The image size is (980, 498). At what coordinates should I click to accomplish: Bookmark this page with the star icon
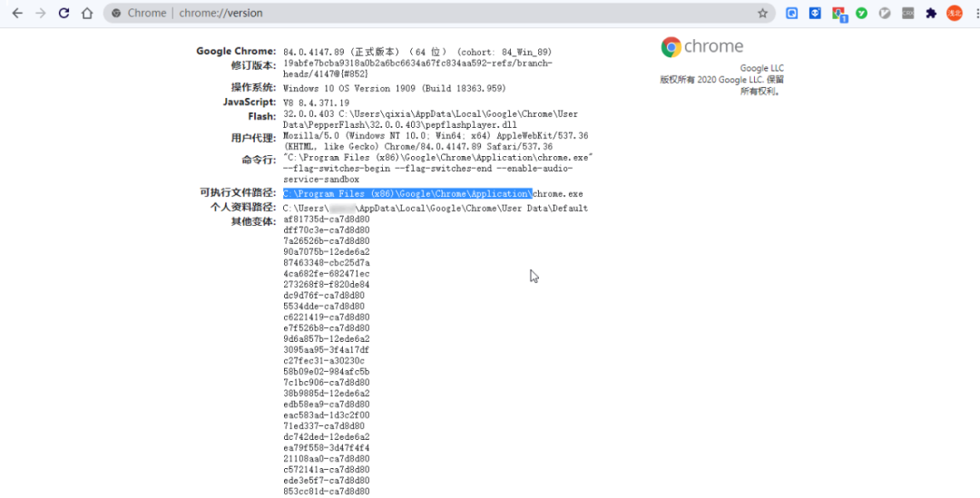click(762, 13)
